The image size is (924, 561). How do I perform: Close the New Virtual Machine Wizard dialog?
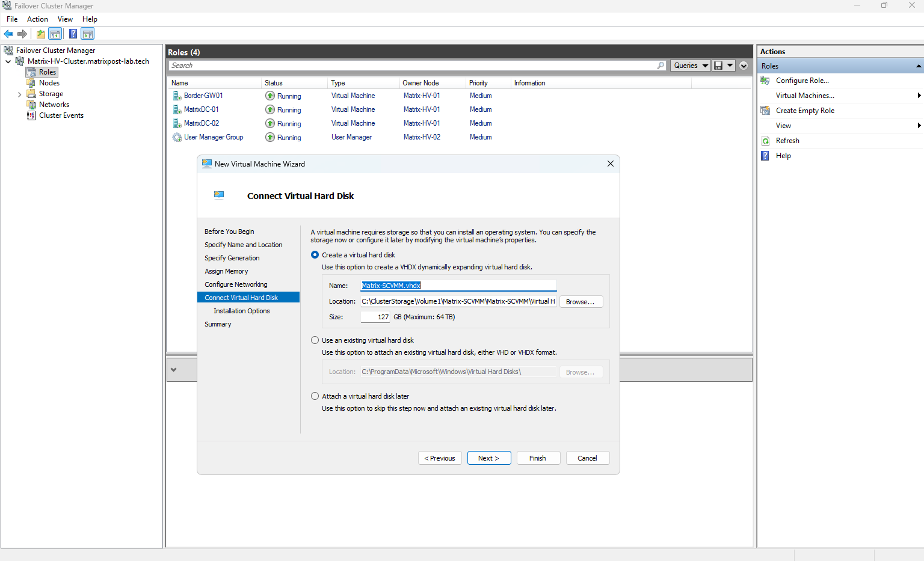point(611,164)
